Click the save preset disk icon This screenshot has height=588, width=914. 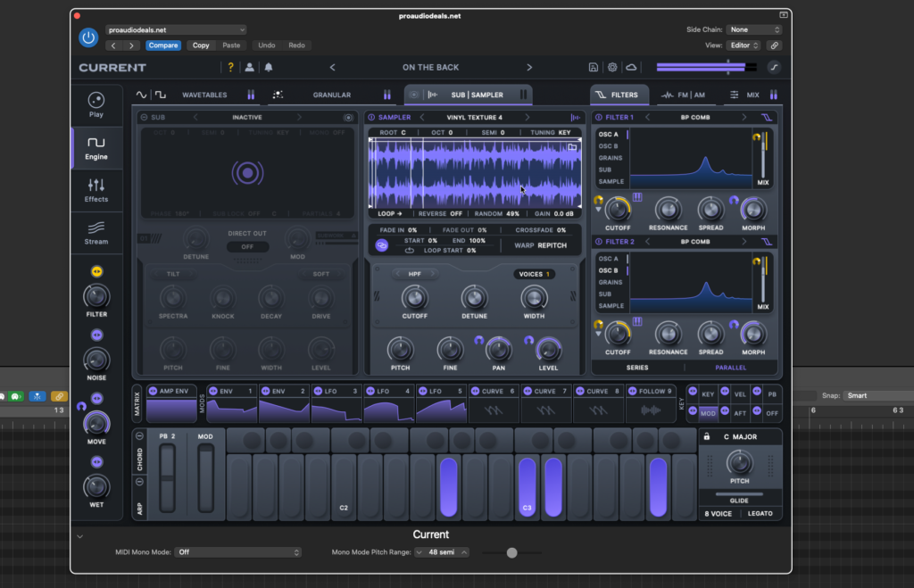point(593,67)
